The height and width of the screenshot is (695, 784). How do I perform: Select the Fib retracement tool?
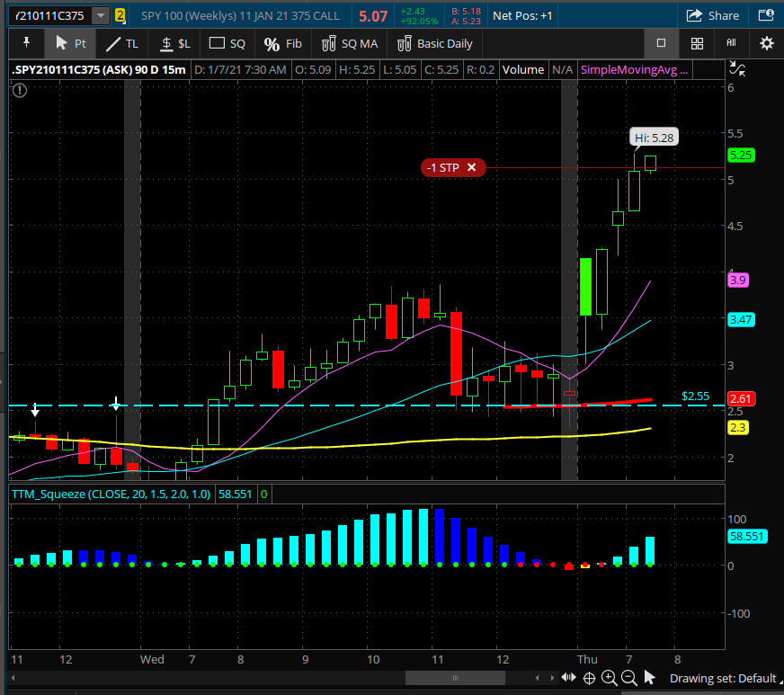pos(282,43)
